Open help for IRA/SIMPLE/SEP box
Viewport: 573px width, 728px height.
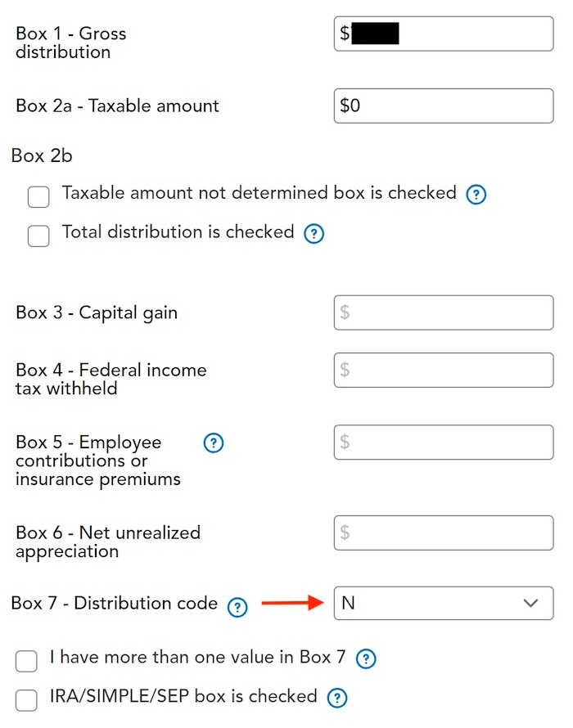(x=336, y=698)
